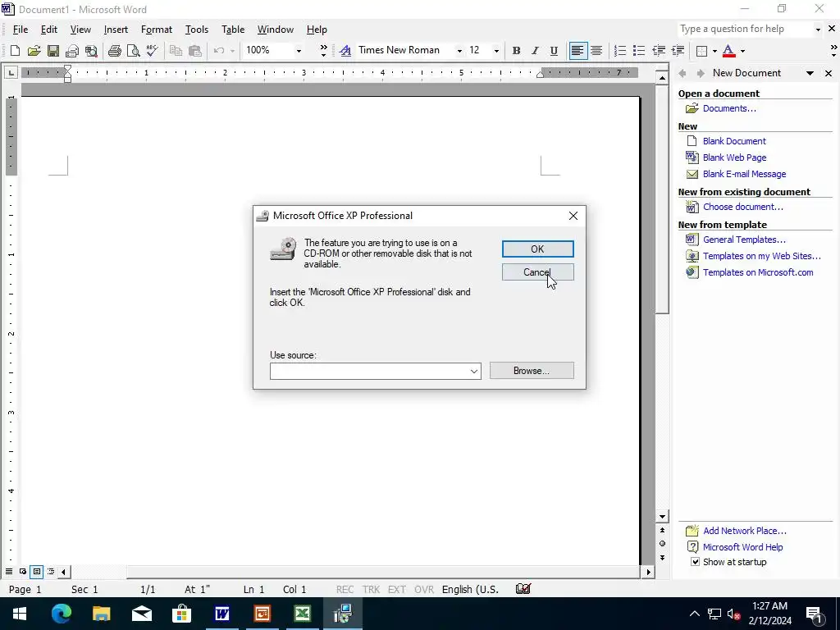This screenshot has height=630, width=840.
Task: Open Excel from the taskbar
Action: 303,614
